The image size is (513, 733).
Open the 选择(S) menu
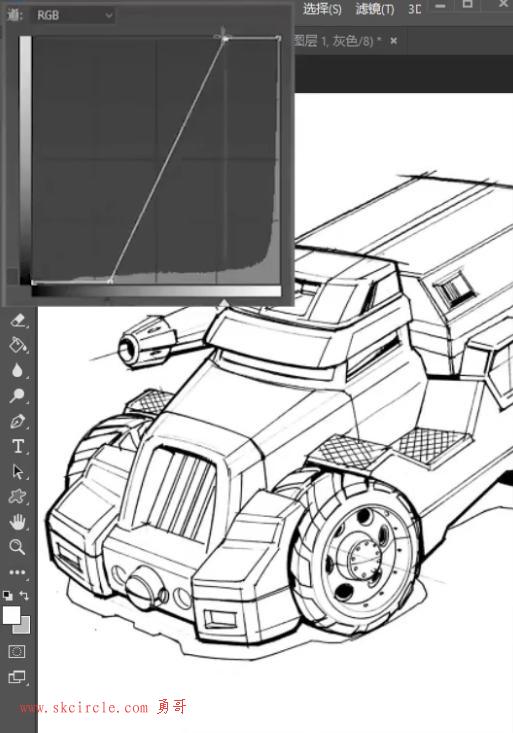[x=322, y=9]
